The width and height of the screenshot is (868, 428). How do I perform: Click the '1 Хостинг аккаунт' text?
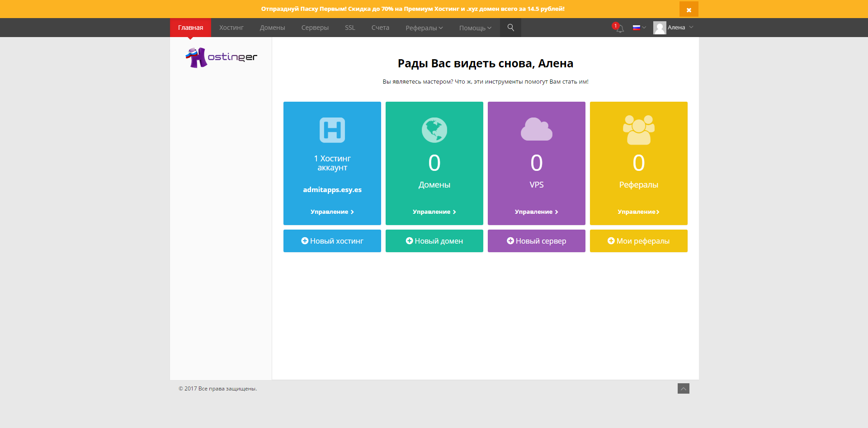332,163
